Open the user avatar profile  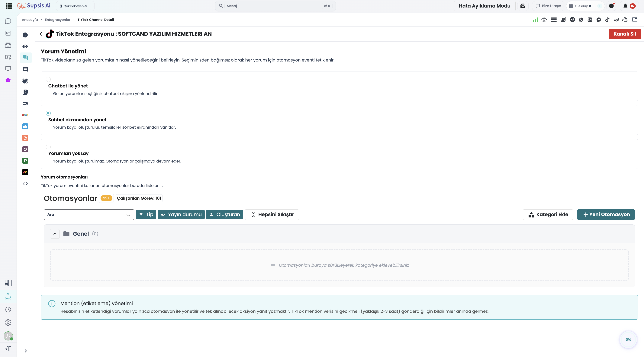point(8,336)
